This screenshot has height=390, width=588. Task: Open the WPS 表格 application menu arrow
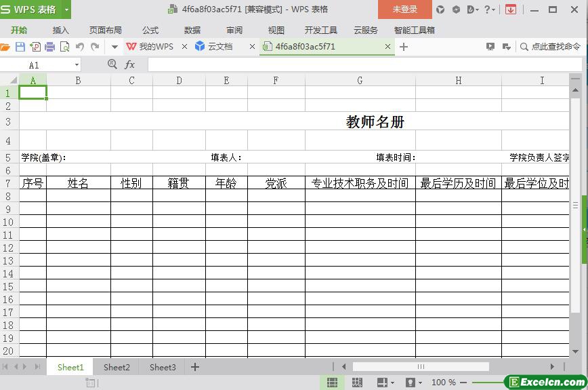[66, 9]
